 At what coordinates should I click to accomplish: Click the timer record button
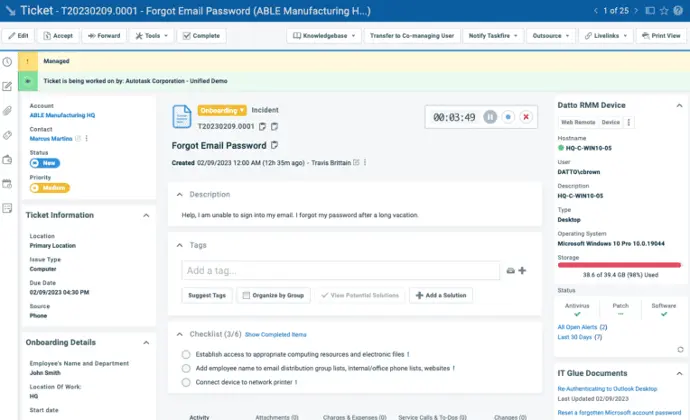click(508, 117)
